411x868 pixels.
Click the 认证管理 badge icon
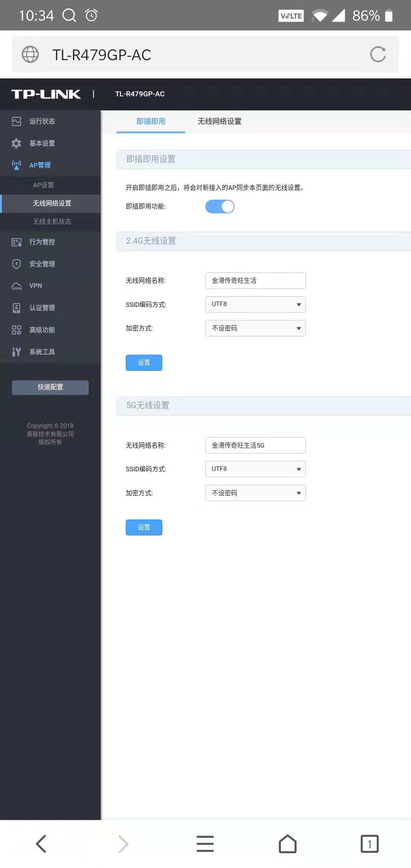tap(16, 308)
